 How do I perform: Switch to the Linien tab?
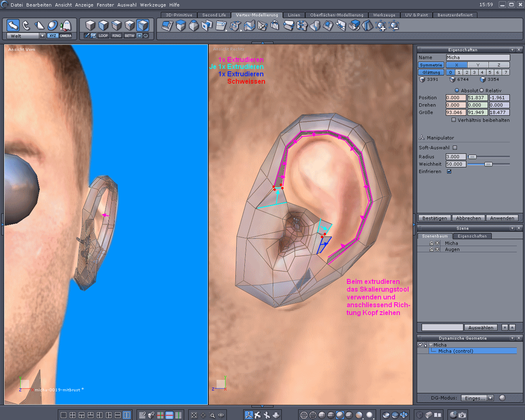[x=294, y=15]
